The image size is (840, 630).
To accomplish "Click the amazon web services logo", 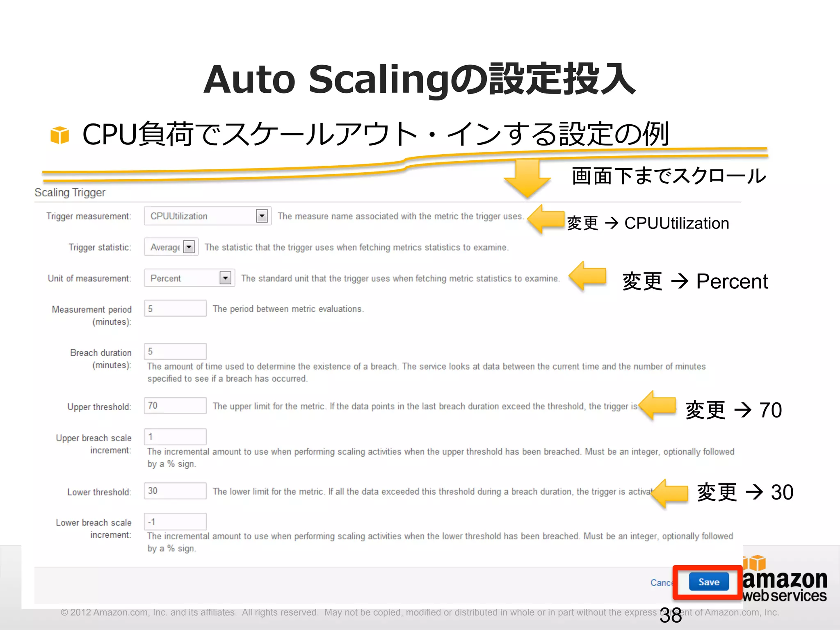I will click(x=784, y=579).
